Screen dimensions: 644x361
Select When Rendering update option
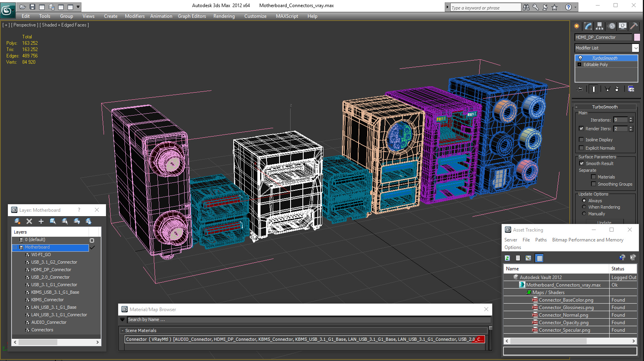pyautogui.click(x=584, y=207)
